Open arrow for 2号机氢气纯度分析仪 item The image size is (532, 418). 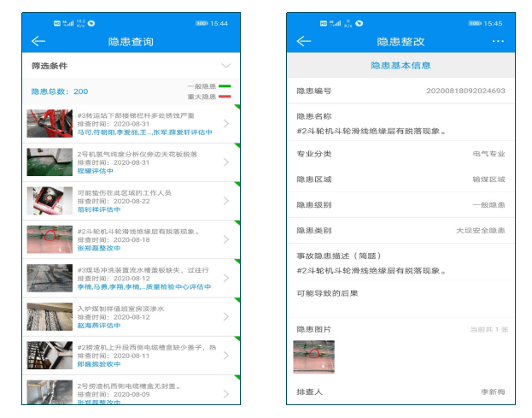click(x=226, y=162)
